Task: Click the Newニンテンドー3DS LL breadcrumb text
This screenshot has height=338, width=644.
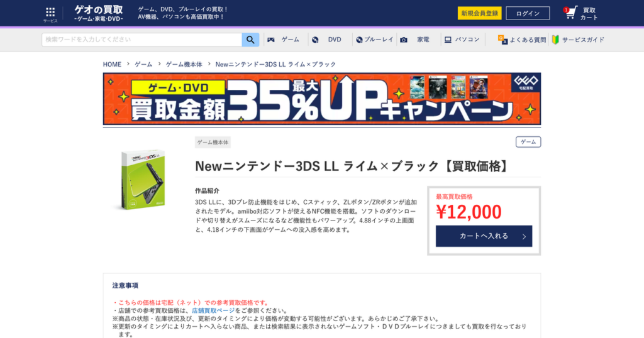Action: tap(275, 65)
